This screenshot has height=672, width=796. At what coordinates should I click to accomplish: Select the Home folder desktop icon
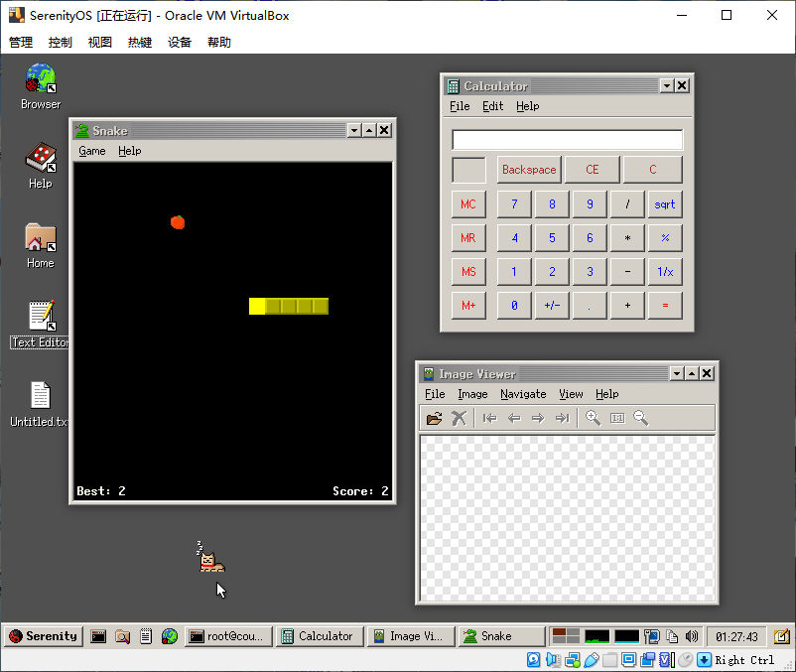[41, 245]
